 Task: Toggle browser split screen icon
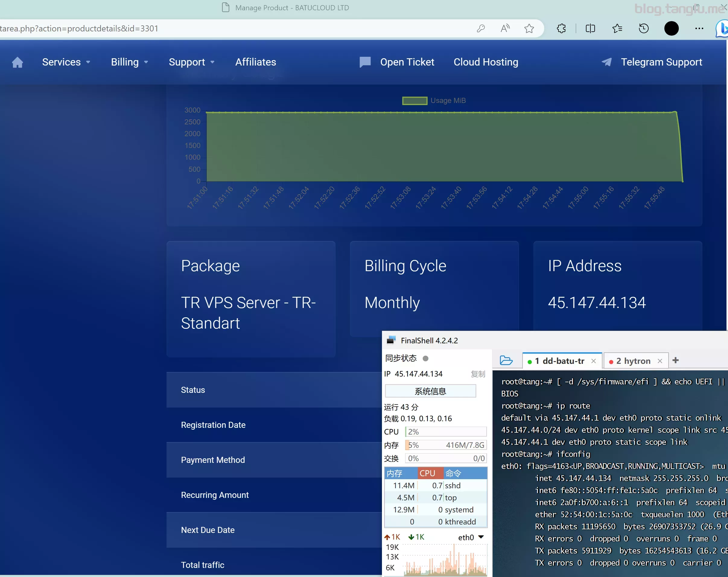coord(590,28)
